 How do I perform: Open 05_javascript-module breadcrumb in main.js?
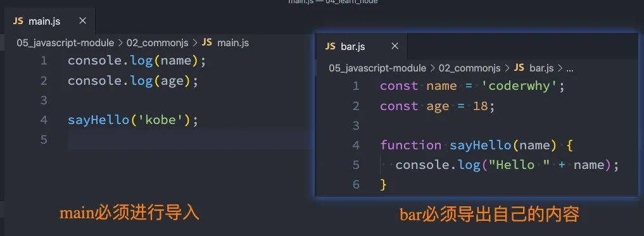point(65,42)
